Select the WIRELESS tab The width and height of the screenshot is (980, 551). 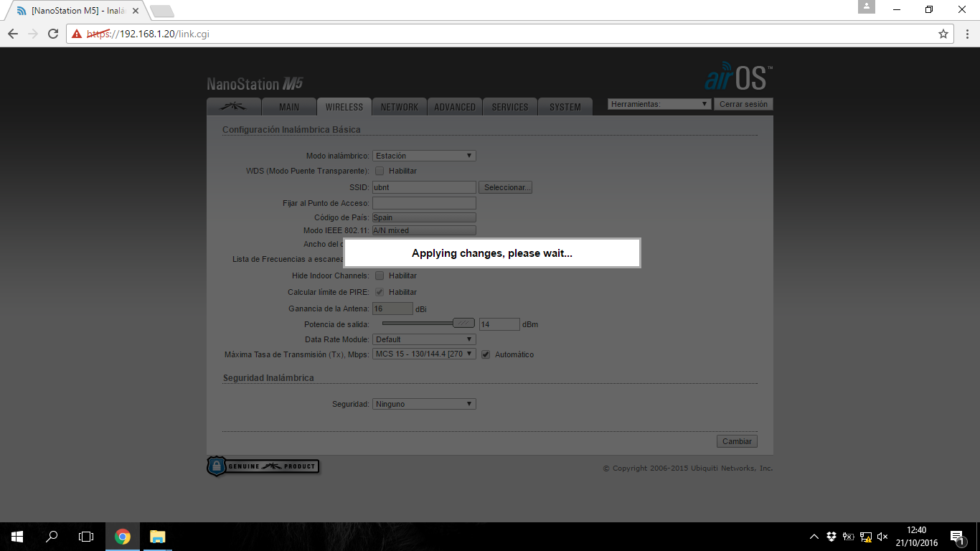point(344,107)
